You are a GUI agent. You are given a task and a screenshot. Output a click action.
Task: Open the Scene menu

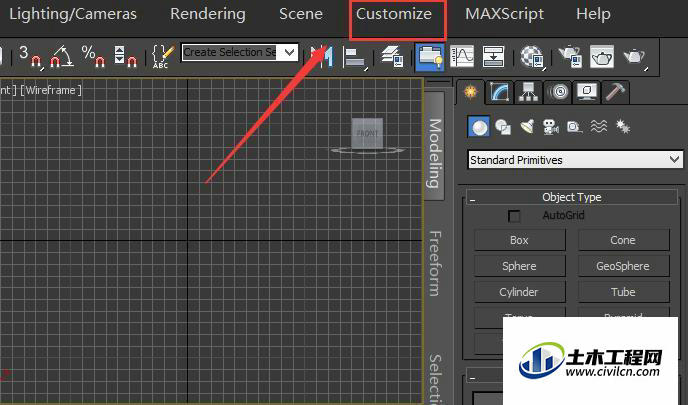(x=301, y=14)
